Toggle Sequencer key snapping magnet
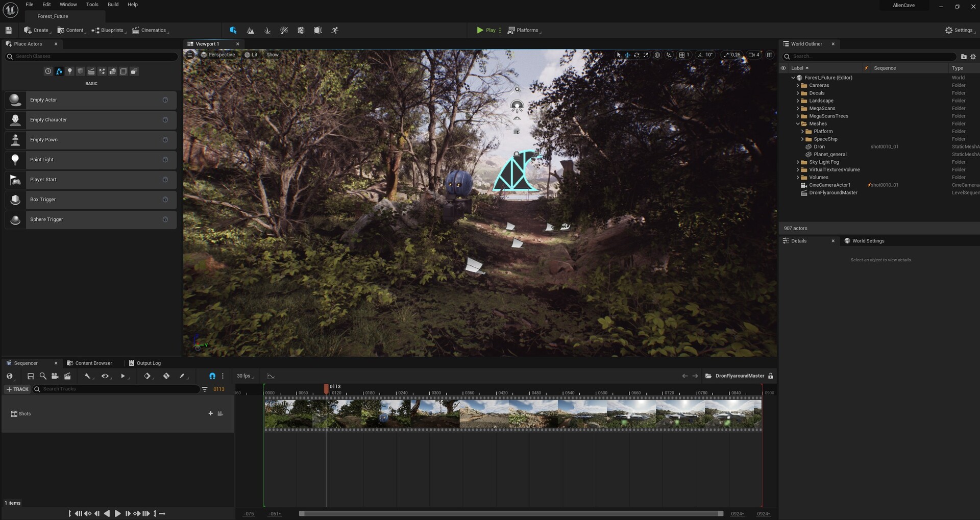Image resolution: width=980 pixels, height=520 pixels. coord(212,376)
